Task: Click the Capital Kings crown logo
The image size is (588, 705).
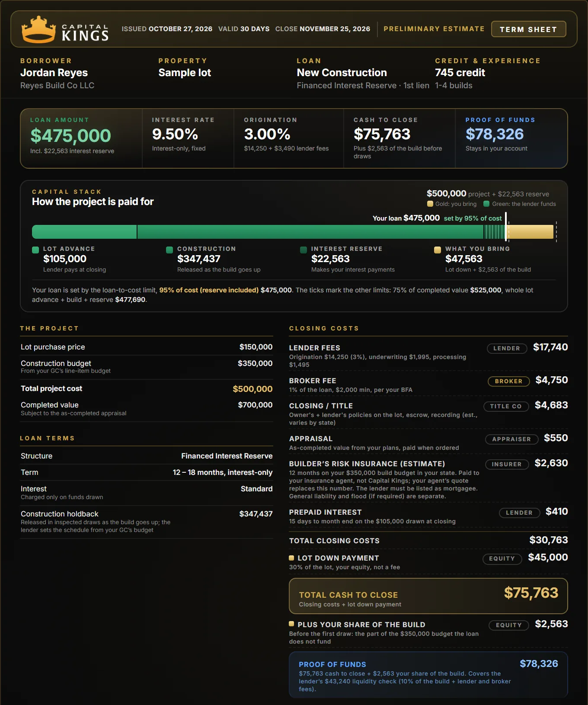Action: [x=39, y=29]
